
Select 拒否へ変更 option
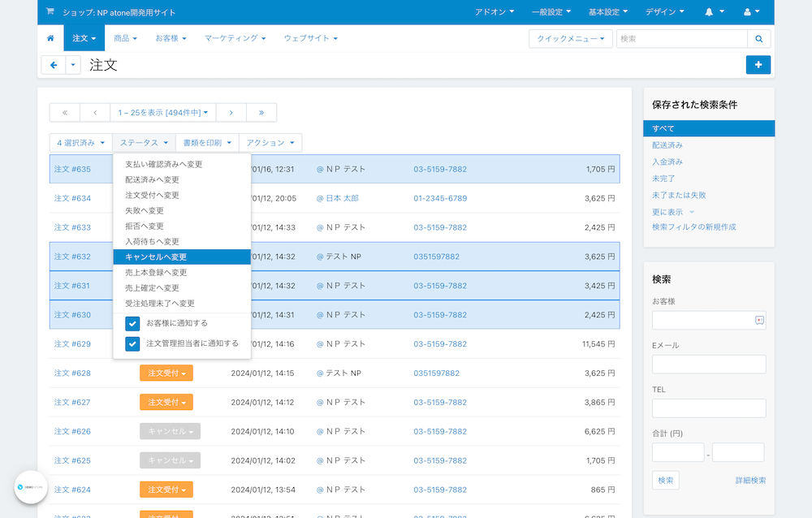(182, 227)
